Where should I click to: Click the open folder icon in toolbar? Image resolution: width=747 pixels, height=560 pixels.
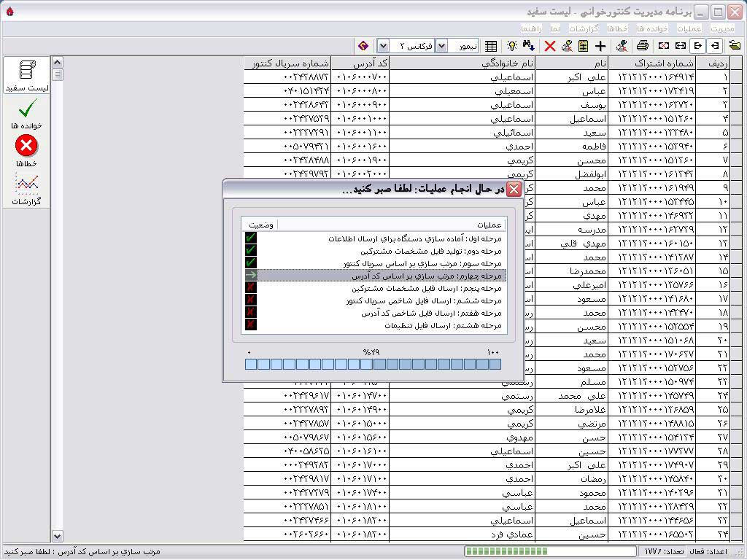[734, 46]
